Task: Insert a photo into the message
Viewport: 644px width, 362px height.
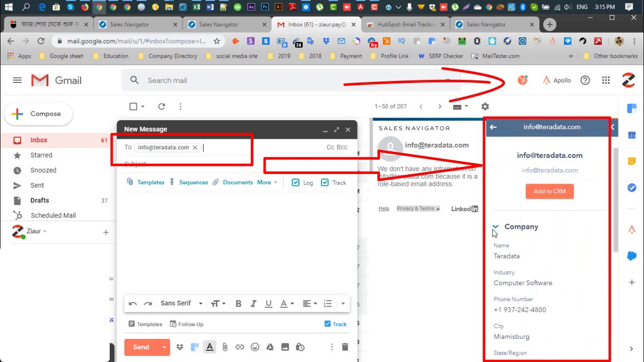Action: pos(285,347)
